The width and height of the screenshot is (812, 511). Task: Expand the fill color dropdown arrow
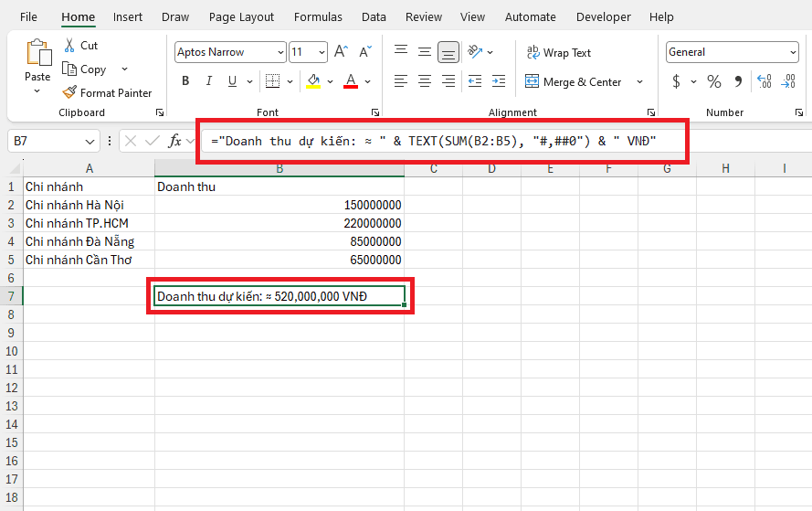click(331, 81)
